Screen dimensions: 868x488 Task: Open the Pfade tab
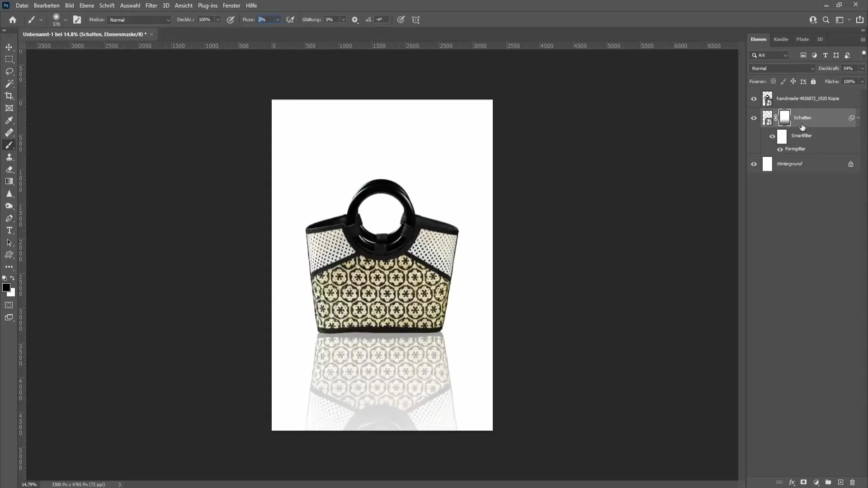tap(802, 39)
